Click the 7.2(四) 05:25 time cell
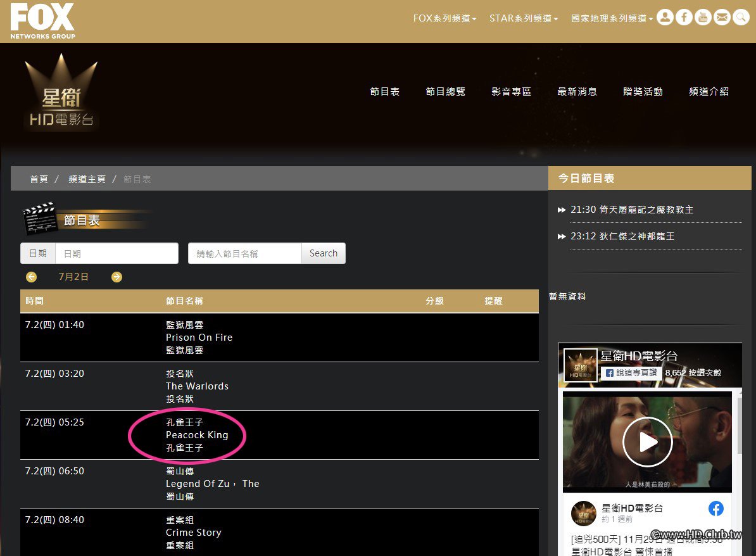This screenshot has height=556, width=756. 54,422
